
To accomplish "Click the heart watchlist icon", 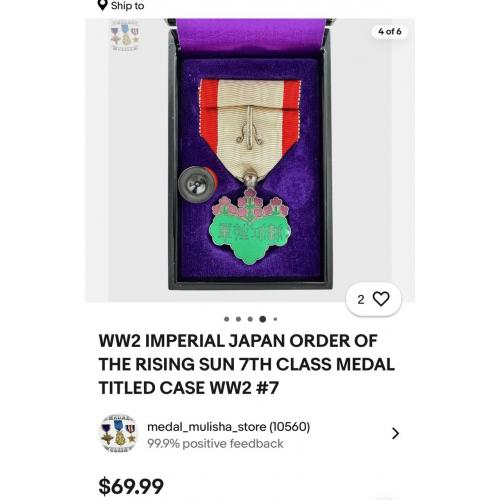I will tap(381, 298).
